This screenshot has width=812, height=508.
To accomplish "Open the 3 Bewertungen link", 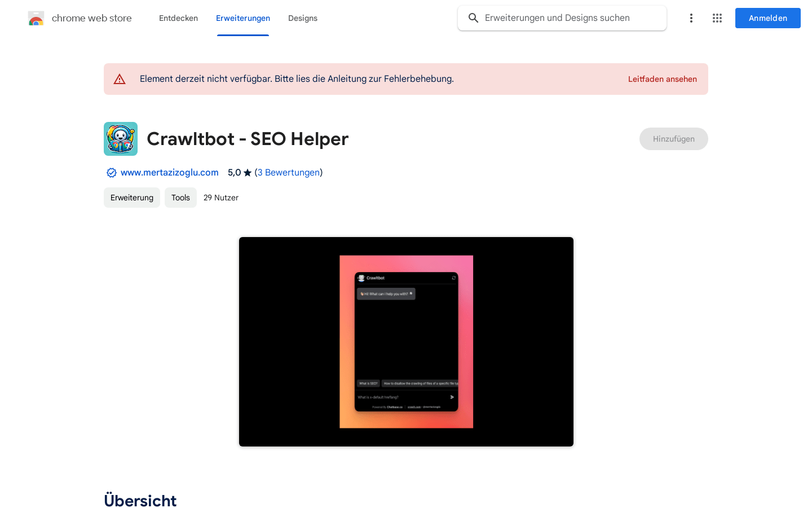I will (x=289, y=173).
